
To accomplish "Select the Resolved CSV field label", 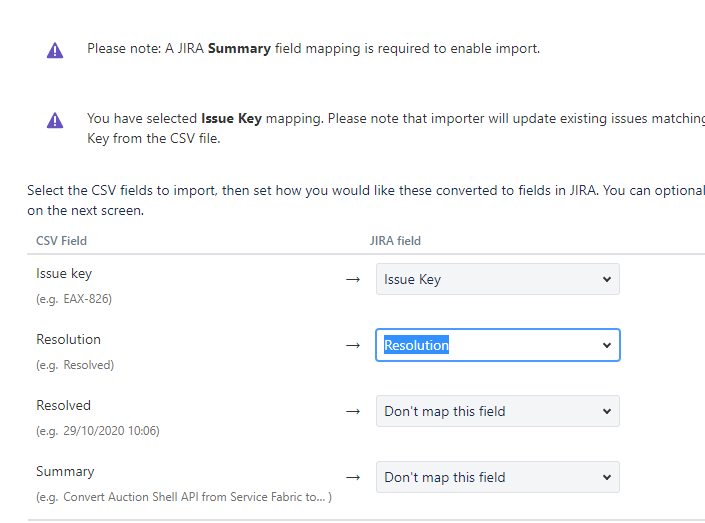I will point(63,405).
